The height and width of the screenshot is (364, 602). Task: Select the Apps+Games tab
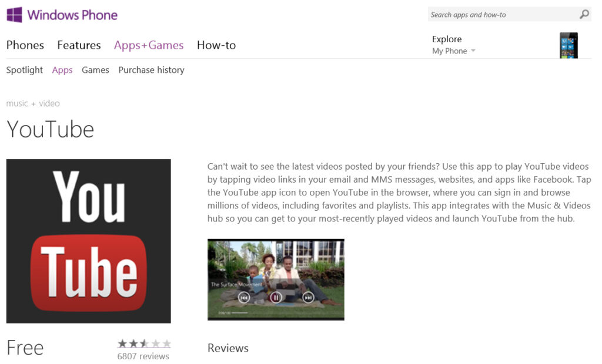tap(149, 45)
